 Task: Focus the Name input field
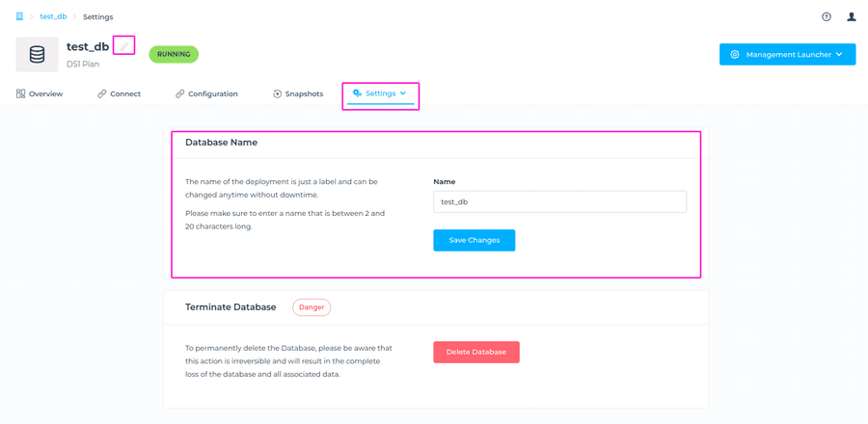(559, 201)
